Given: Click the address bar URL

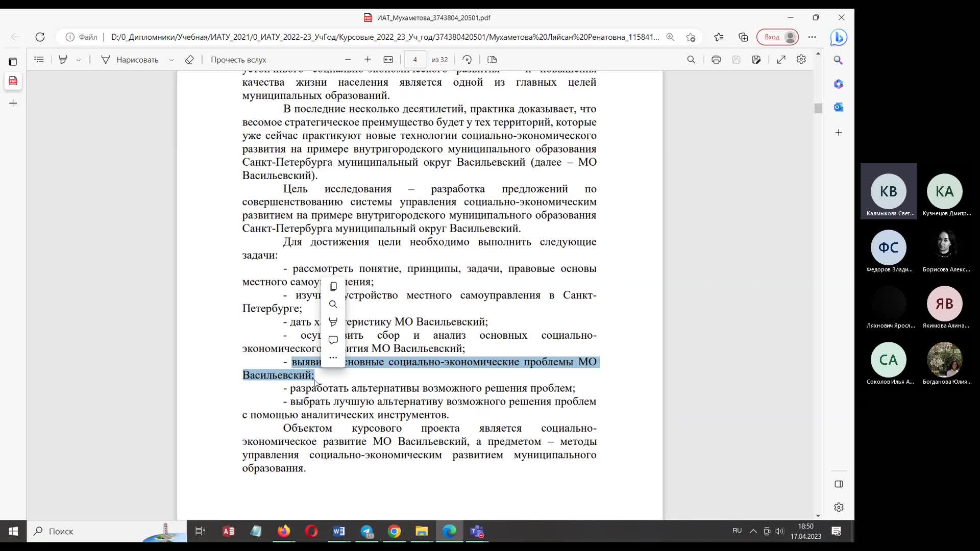Looking at the screenshot, I should point(385,37).
